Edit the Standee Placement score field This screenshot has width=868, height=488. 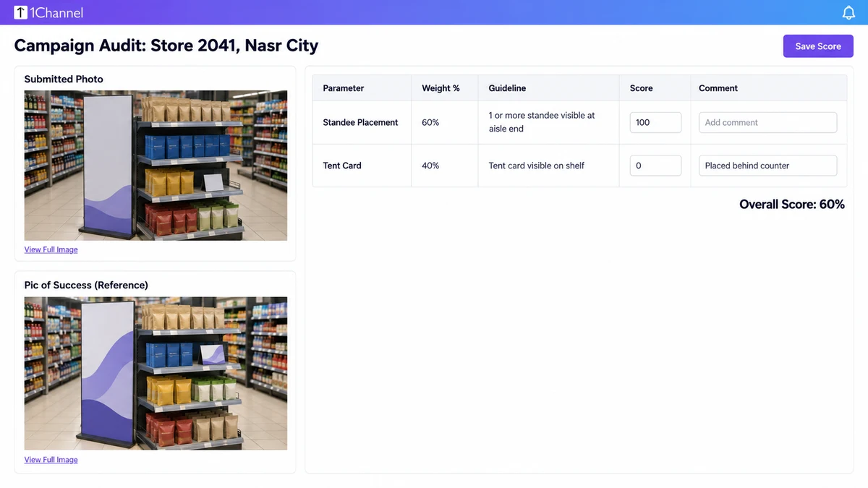pos(655,122)
